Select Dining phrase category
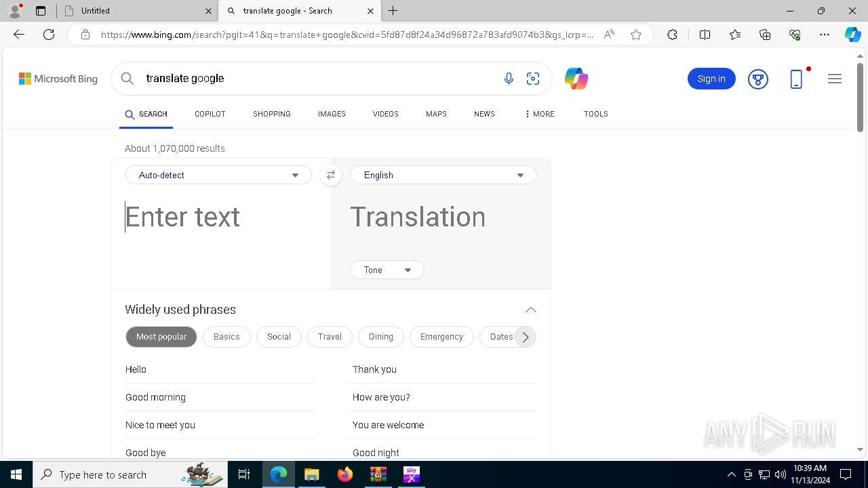868x488 pixels. [x=381, y=337]
